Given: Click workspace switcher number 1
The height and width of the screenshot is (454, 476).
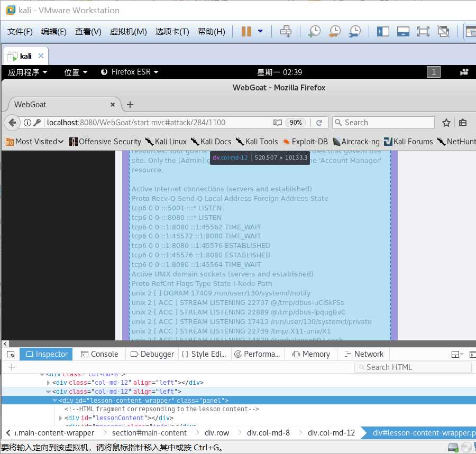Looking at the screenshot, I should (x=434, y=72).
